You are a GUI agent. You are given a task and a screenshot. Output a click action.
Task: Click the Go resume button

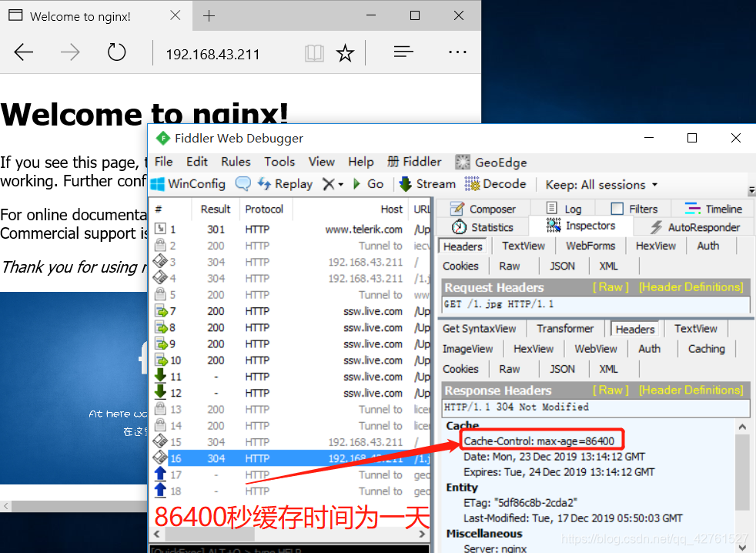(369, 184)
